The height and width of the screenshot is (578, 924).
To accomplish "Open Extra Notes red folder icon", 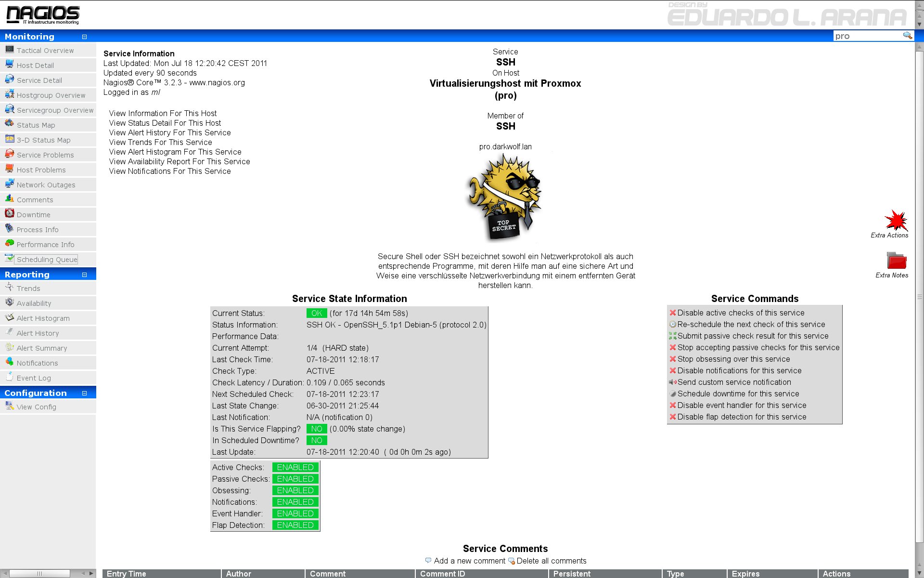I will [897, 261].
